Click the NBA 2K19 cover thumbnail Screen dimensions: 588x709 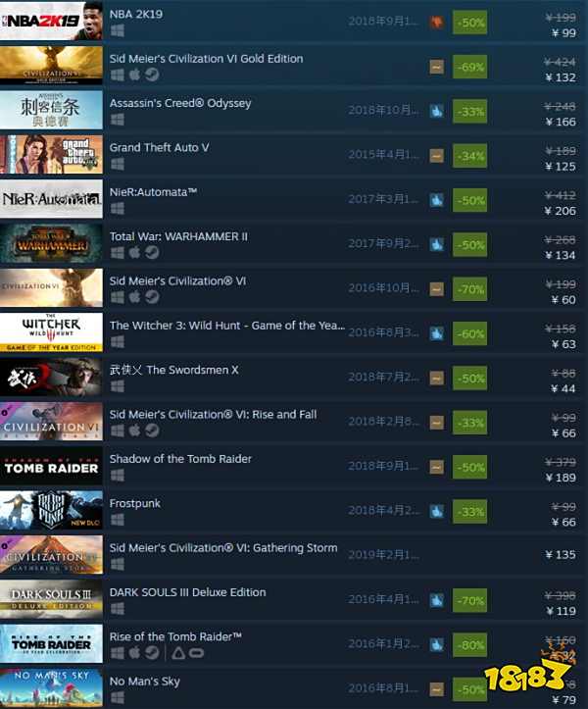pyautogui.click(x=51, y=21)
